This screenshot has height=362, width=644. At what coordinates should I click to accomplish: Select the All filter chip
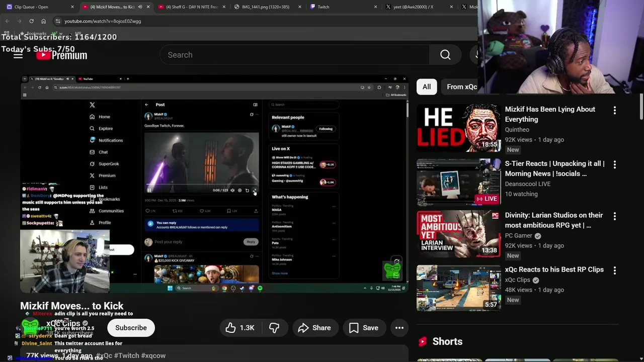427,86
